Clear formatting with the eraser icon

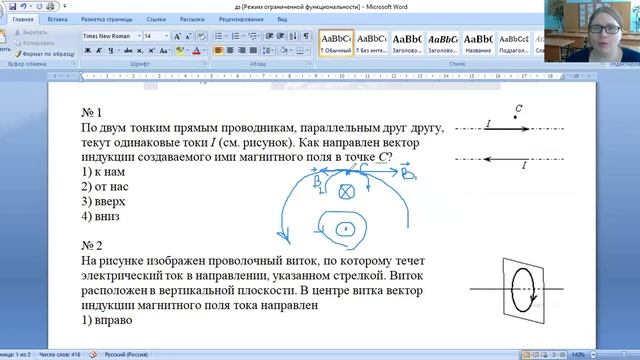click(x=201, y=36)
